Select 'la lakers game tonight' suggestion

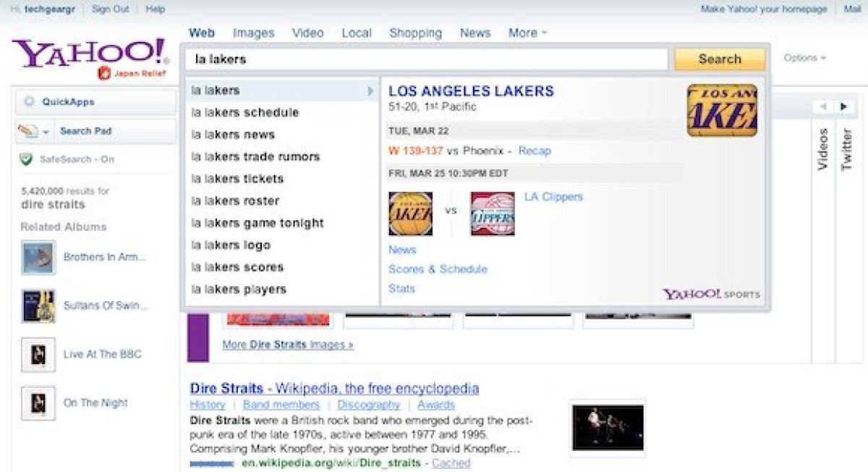click(281, 223)
